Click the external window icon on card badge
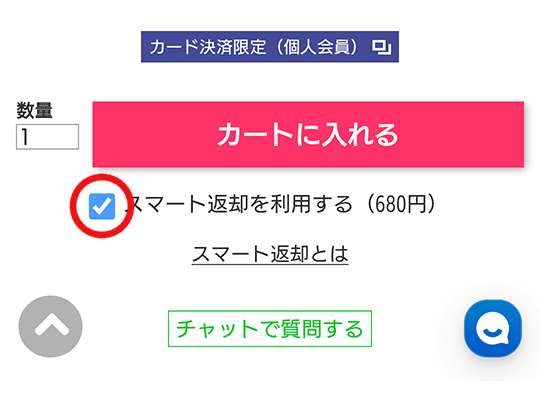 coord(382,47)
